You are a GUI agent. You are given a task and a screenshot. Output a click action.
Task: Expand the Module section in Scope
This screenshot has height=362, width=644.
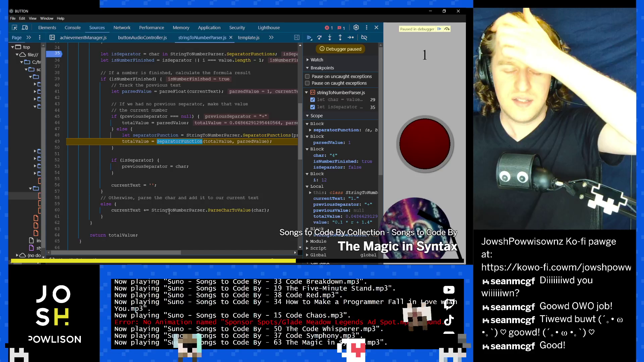307,241
